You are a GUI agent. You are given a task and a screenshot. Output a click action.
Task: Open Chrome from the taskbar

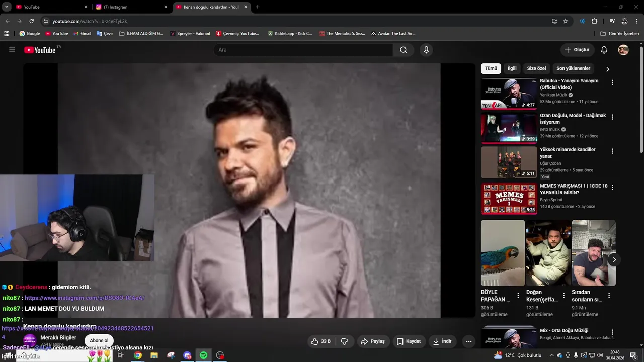pyautogui.click(x=137, y=355)
